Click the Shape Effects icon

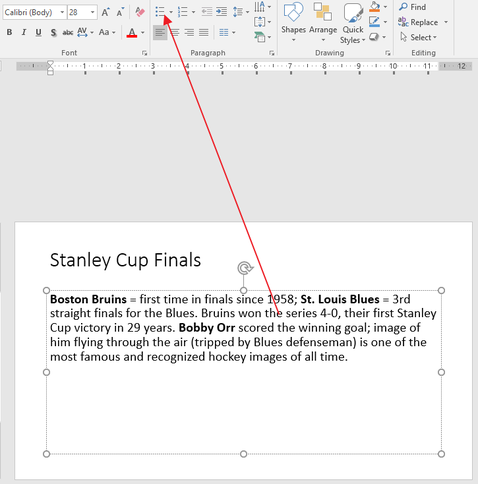coord(374,37)
